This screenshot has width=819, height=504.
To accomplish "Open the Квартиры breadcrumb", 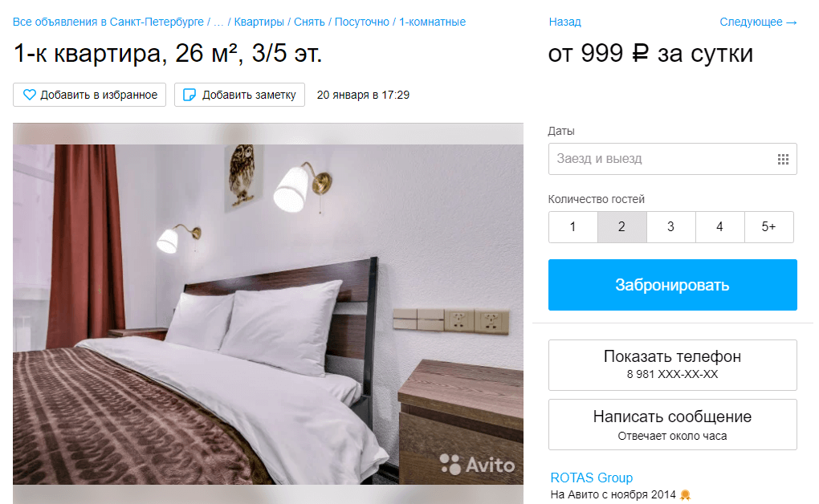I will click(x=259, y=22).
